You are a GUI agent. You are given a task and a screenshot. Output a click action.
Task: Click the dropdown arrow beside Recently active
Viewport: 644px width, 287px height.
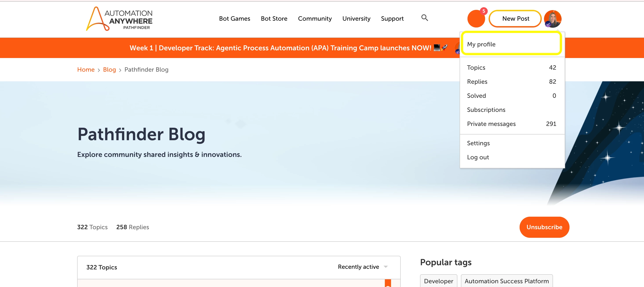pyautogui.click(x=386, y=267)
